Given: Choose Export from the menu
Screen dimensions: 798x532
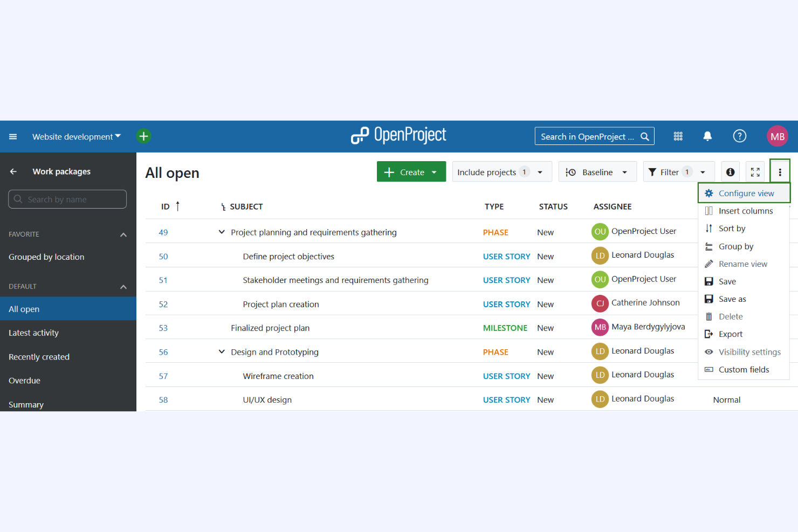Looking at the screenshot, I should (744, 334).
